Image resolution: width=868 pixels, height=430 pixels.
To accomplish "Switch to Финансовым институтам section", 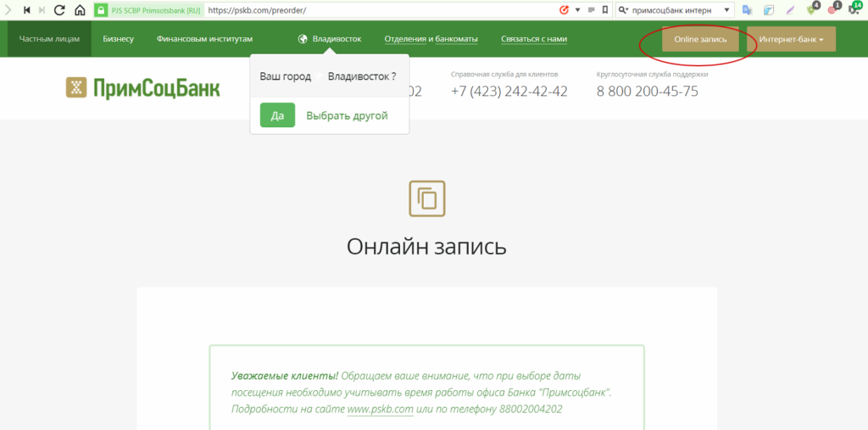I will coord(204,39).
